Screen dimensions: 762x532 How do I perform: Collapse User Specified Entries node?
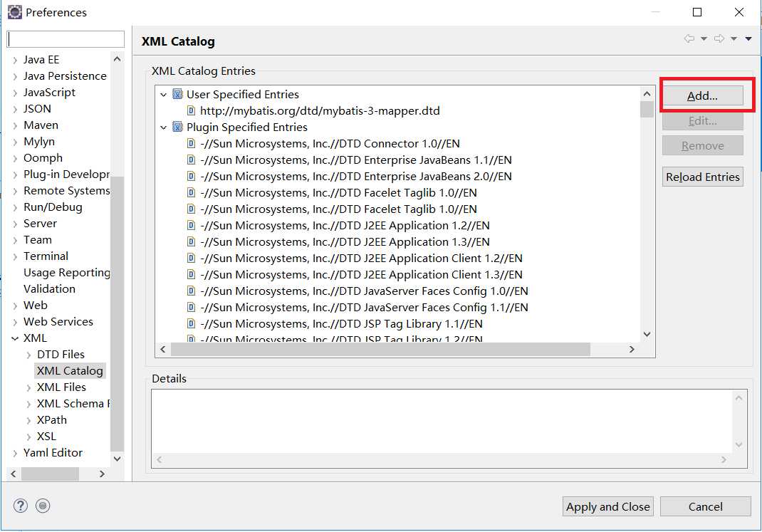[164, 95]
